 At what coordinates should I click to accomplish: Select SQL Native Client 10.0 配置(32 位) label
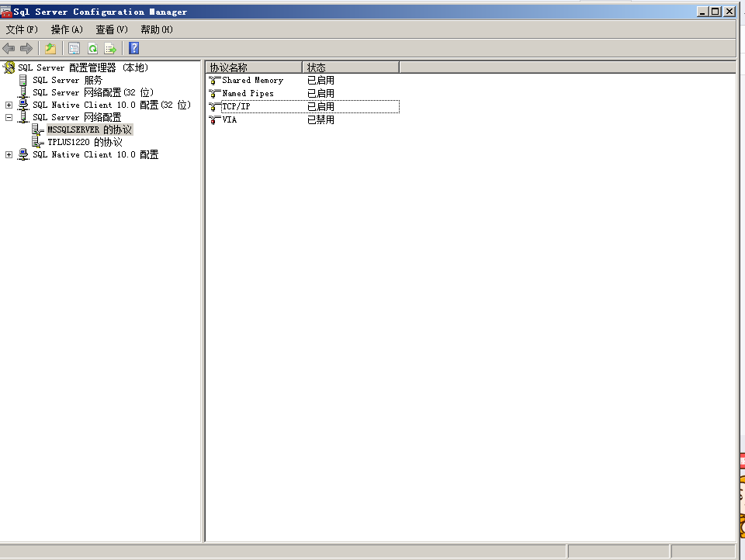pyautogui.click(x=112, y=105)
